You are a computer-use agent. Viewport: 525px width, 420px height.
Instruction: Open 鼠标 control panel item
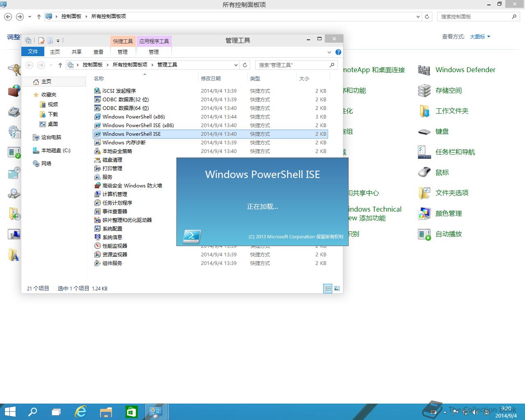(433, 172)
